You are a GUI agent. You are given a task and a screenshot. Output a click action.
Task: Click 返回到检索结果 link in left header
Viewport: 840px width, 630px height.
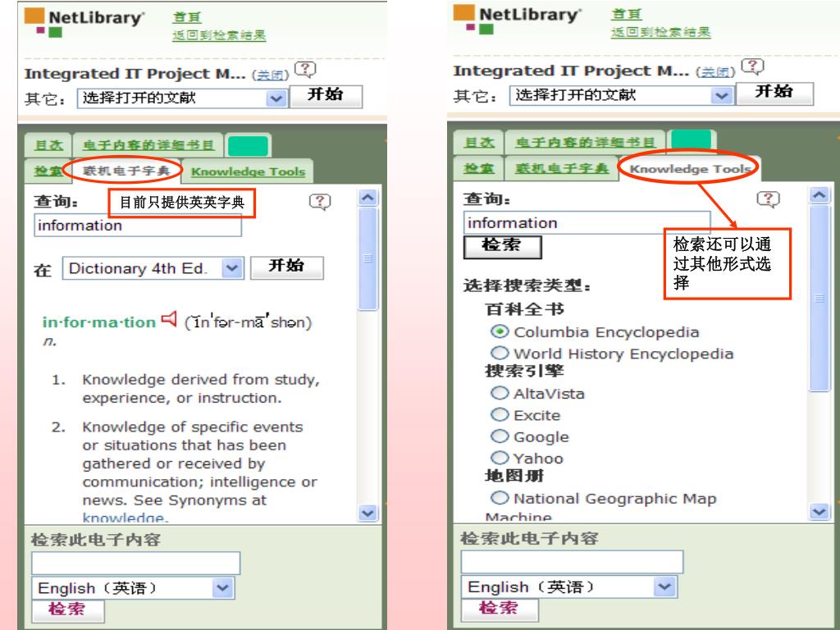tap(219, 35)
